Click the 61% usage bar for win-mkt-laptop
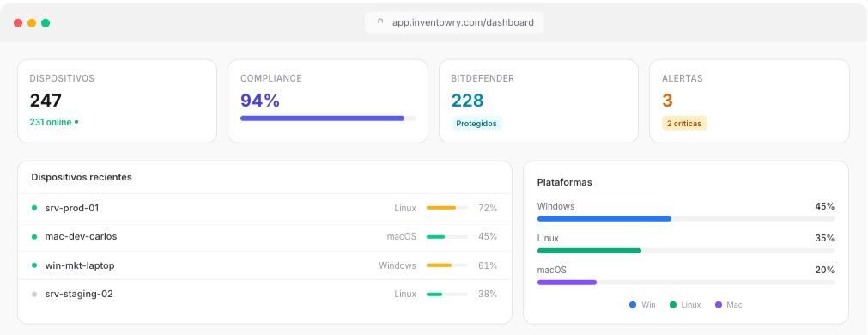Image resolution: width=868 pixels, height=335 pixels. click(x=447, y=265)
